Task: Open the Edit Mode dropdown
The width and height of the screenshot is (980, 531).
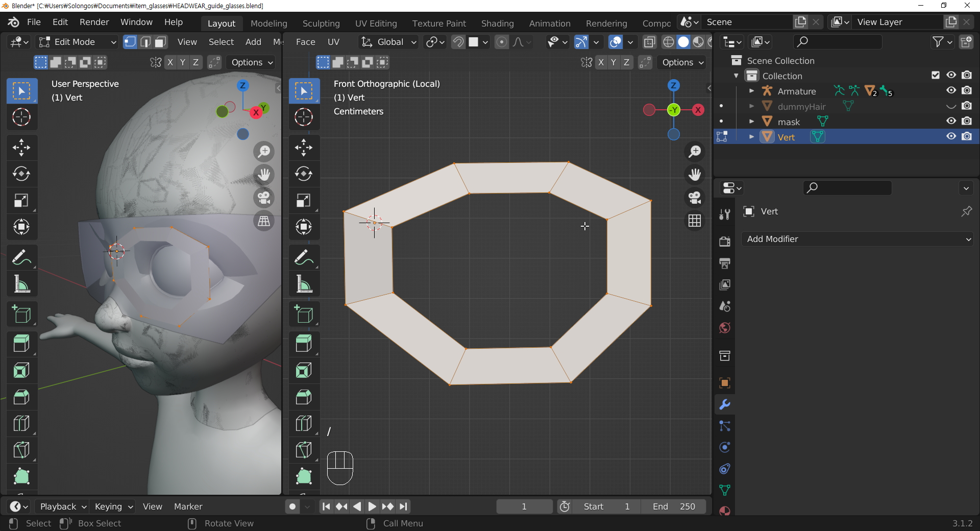Action: tap(78, 42)
